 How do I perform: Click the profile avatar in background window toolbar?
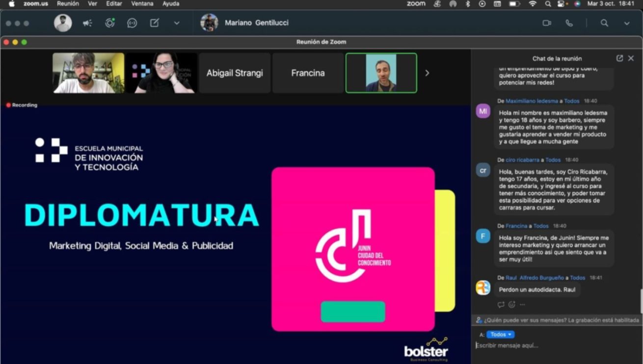click(63, 23)
